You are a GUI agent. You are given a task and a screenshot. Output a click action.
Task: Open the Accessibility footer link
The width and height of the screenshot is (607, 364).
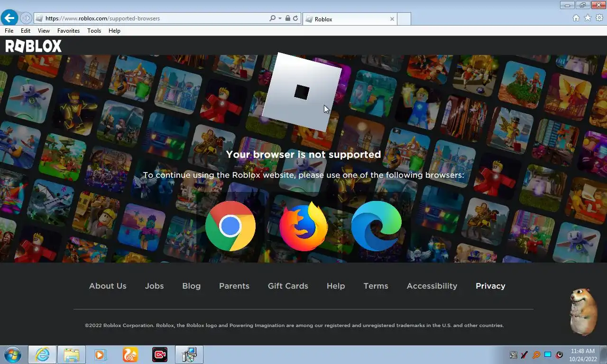click(x=432, y=286)
